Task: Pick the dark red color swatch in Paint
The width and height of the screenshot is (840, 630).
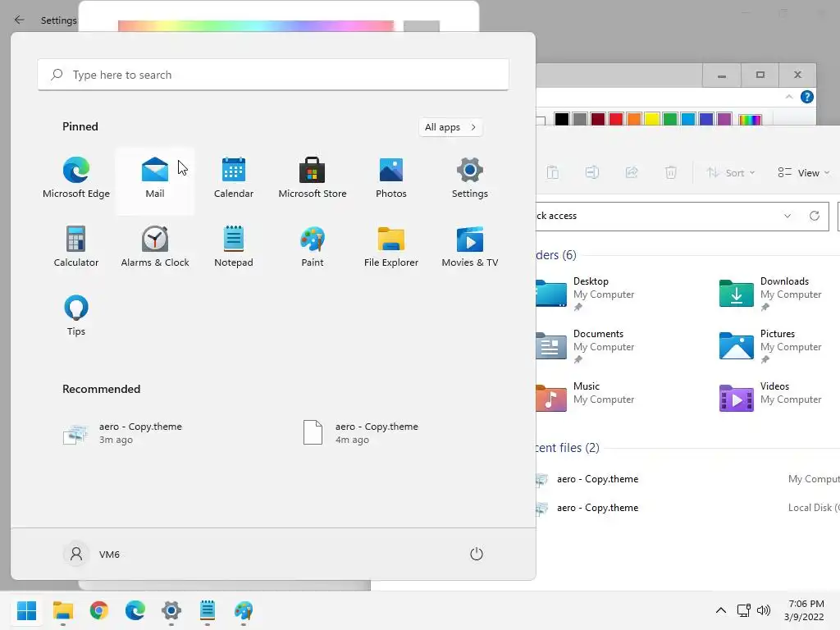Action: [598, 119]
